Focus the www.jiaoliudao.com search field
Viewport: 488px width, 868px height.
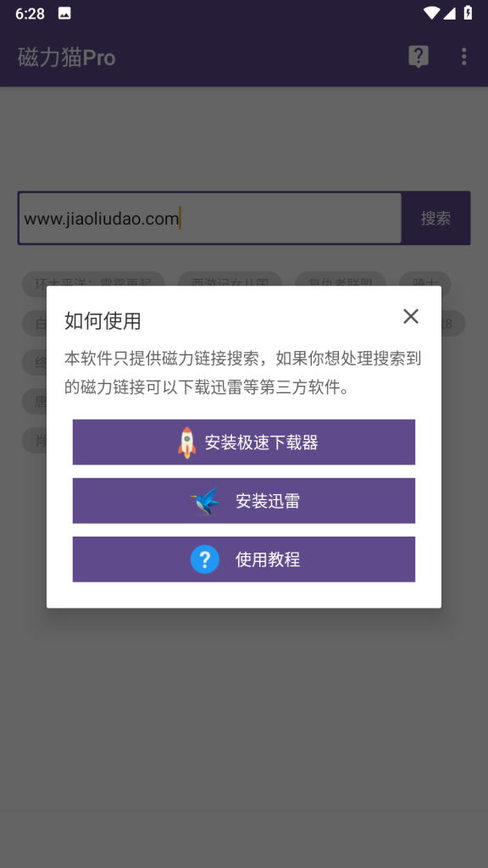click(210, 218)
